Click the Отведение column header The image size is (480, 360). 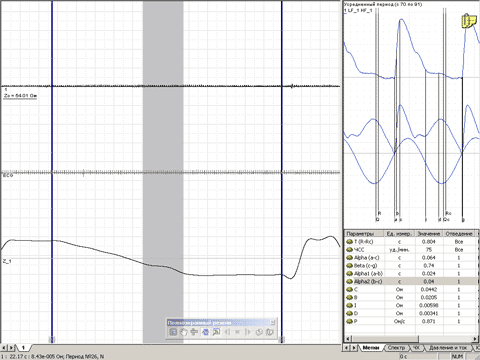click(x=459, y=233)
